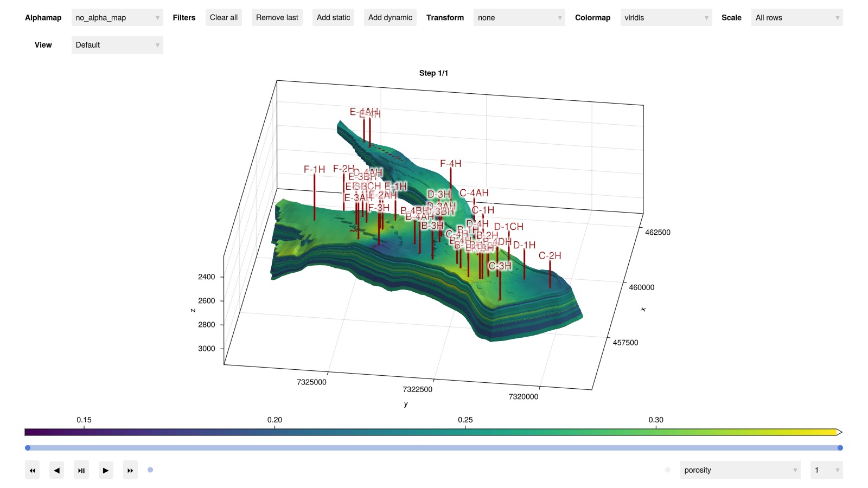Click the small blue dot beside playback controls
Viewport: 868px width, 488px height.
point(150,470)
